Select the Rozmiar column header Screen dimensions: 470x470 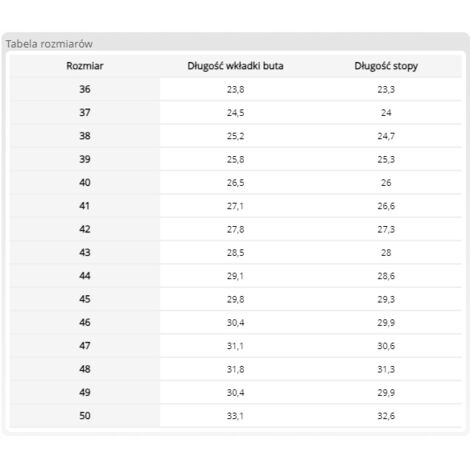[x=85, y=66]
